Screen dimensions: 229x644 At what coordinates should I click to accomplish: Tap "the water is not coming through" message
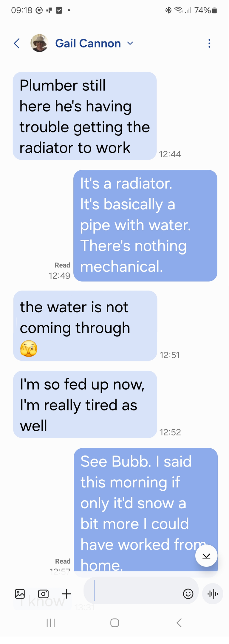(85, 326)
